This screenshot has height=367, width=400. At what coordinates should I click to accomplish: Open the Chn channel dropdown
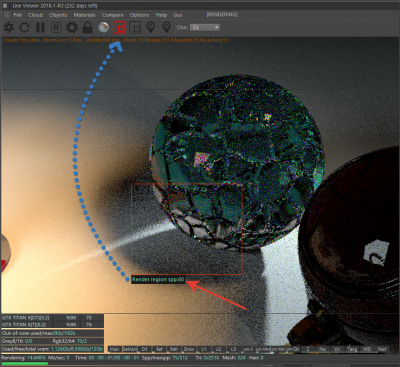[x=205, y=27]
